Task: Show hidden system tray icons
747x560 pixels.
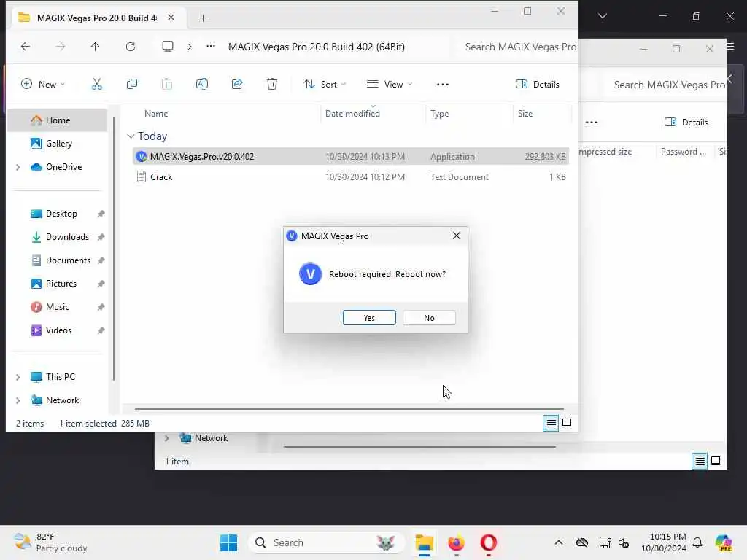Action: click(558, 542)
